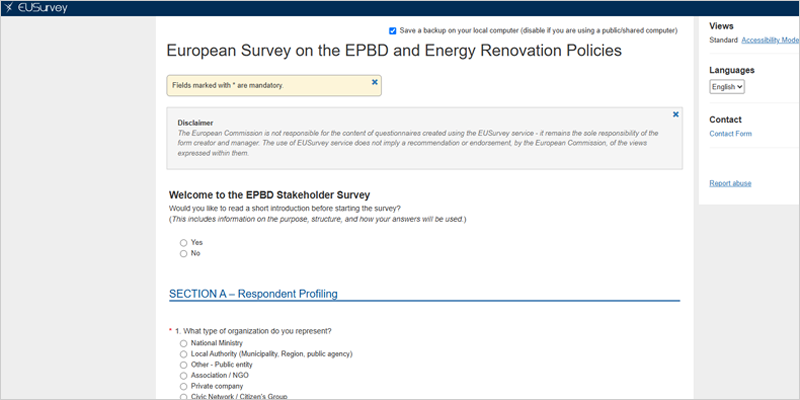Screen dimensions: 800x400
Task: Open the Contact Form link
Action: [730, 134]
